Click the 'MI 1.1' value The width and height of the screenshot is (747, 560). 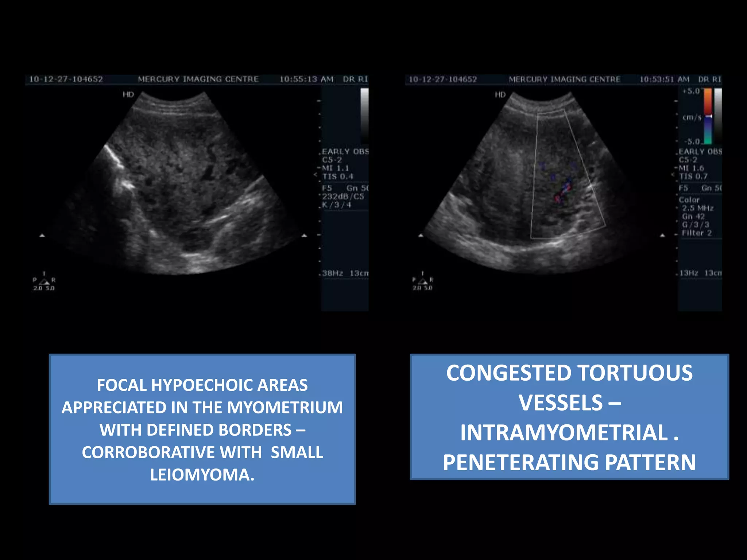click(335, 168)
